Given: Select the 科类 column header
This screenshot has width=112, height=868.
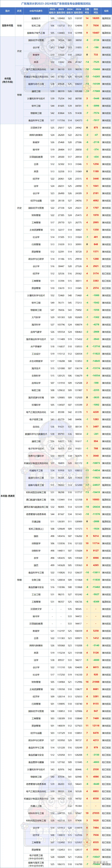Looking at the screenshot, I should pos(19,11).
